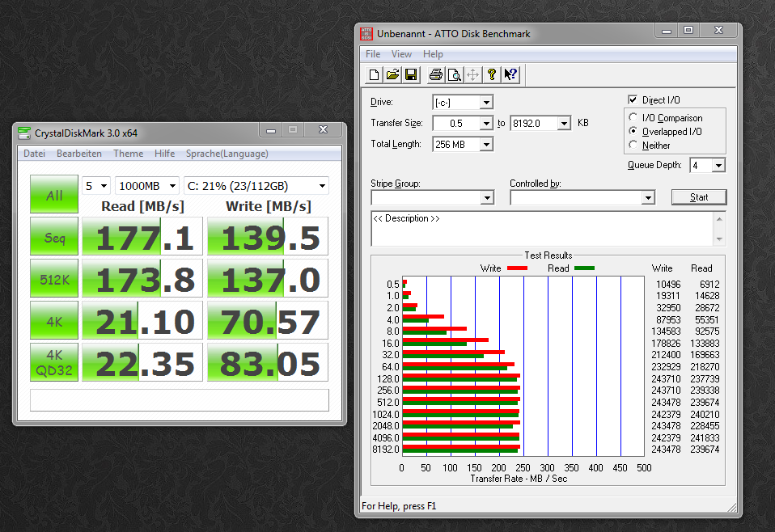The width and height of the screenshot is (775, 532).
Task: Open the Transfer Size start dropdown 0.5
Action: tap(486, 123)
